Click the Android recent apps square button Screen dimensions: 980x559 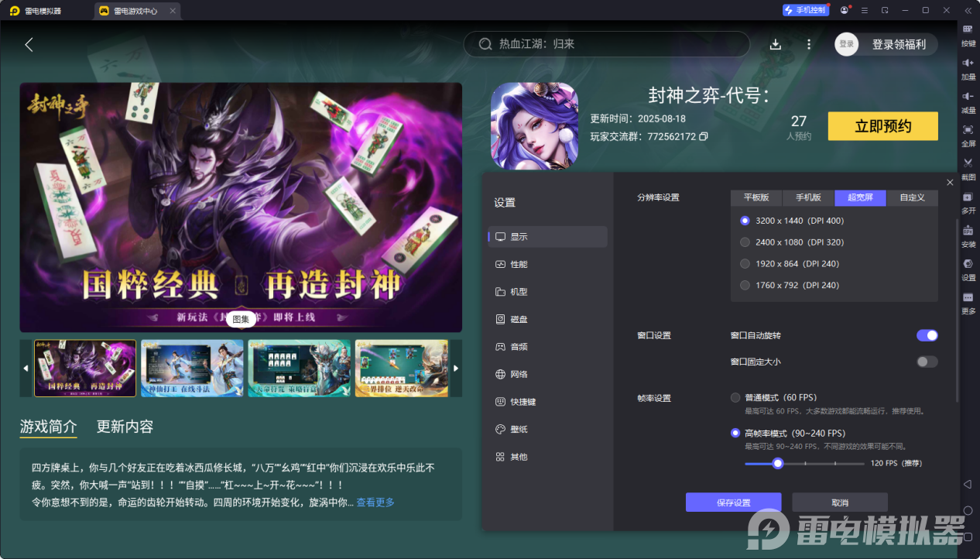[968, 537]
